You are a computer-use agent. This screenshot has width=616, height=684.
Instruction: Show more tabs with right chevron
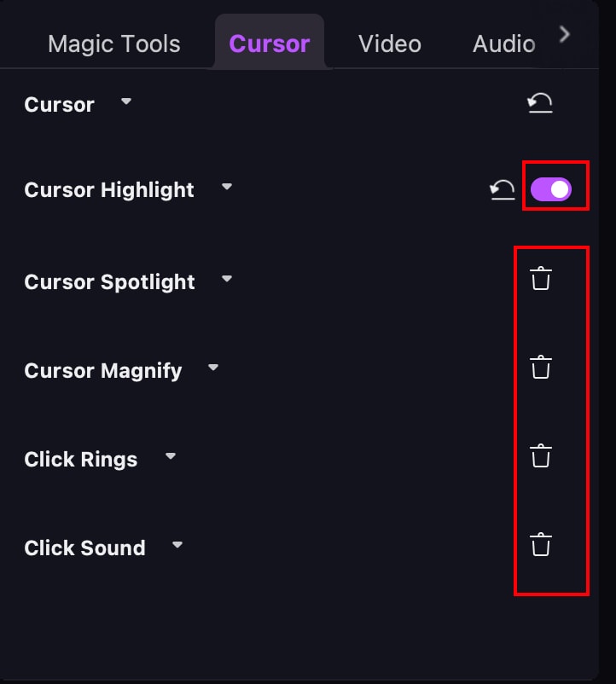pyautogui.click(x=564, y=34)
